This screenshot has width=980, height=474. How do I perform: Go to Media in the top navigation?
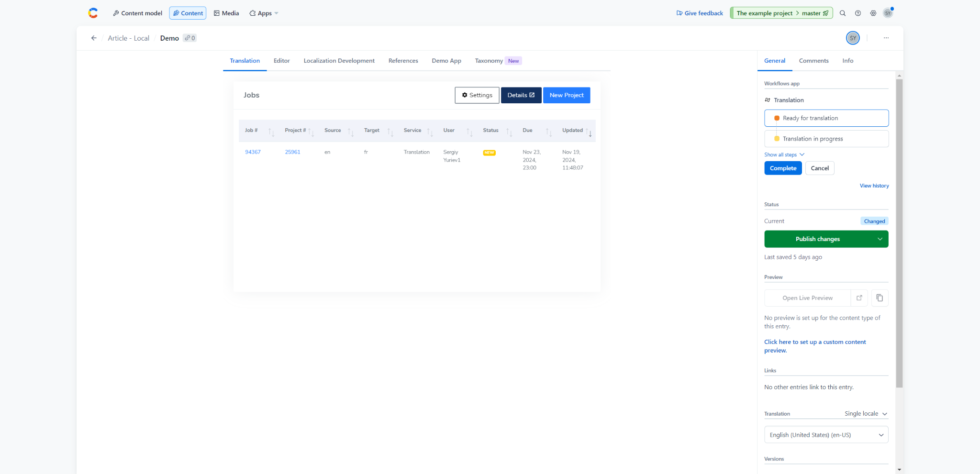click(226, 13)
